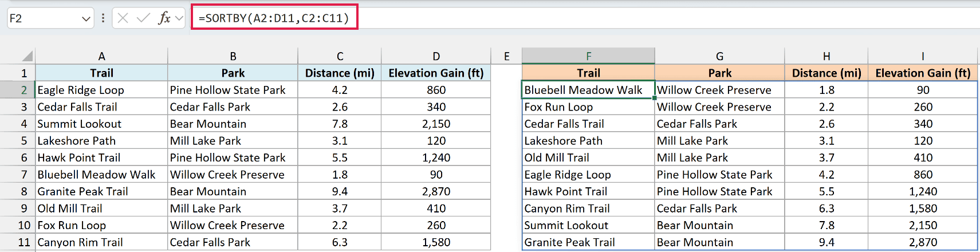Select column H header

tap(826, 56)
